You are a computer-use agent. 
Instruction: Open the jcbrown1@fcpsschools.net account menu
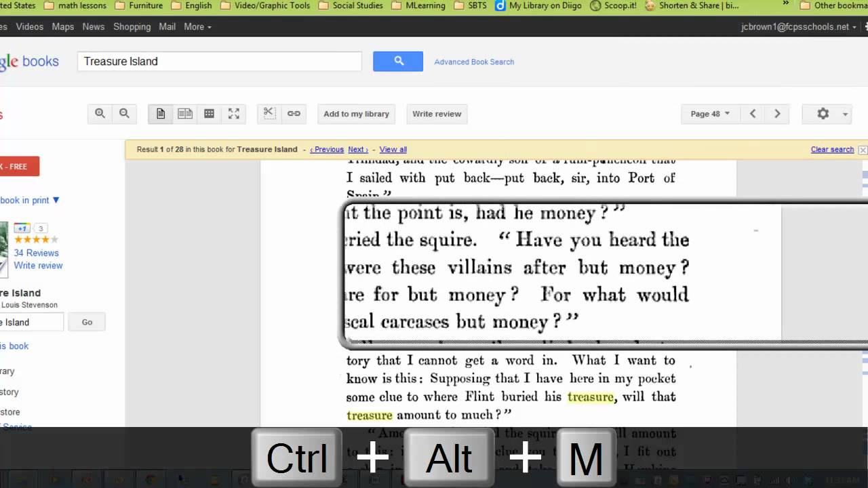point(799,26)
